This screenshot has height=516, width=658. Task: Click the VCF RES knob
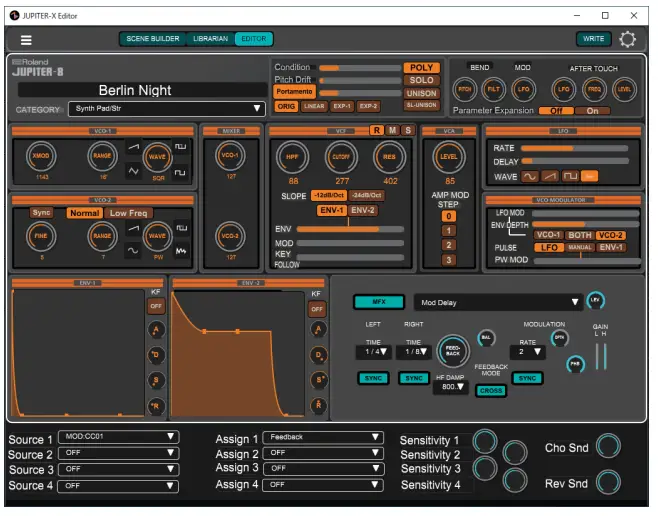pos(389,157)
